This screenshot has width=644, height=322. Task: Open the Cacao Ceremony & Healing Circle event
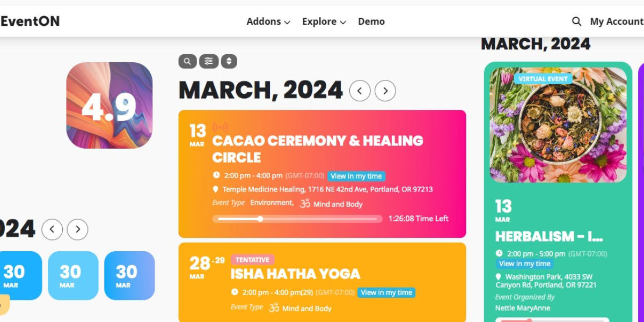pyautogui.click(x=318, y=149)
